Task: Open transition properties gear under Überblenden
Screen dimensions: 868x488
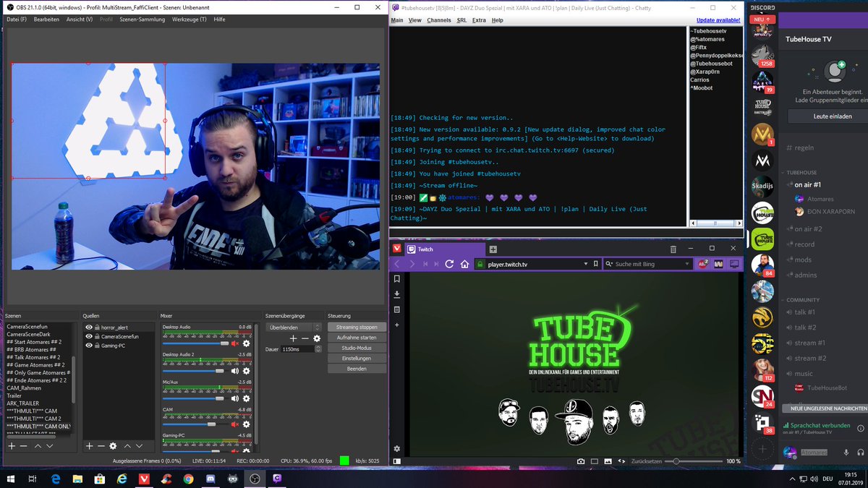Action: coord(316,338)
